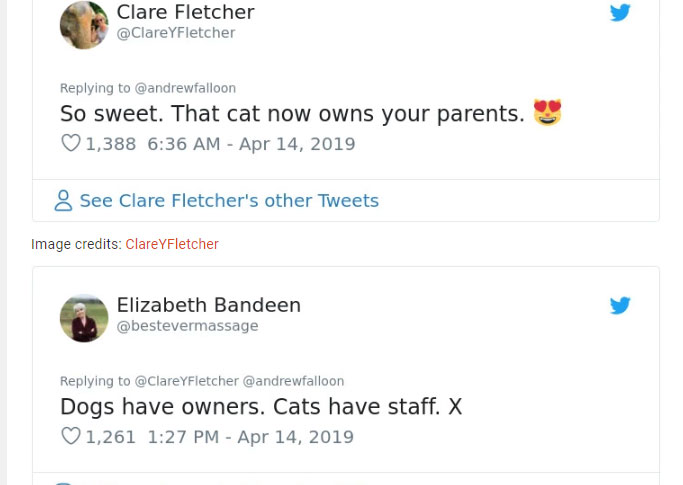
Task: Visit the @bestevermassage handle
Action: coord(187,326)
